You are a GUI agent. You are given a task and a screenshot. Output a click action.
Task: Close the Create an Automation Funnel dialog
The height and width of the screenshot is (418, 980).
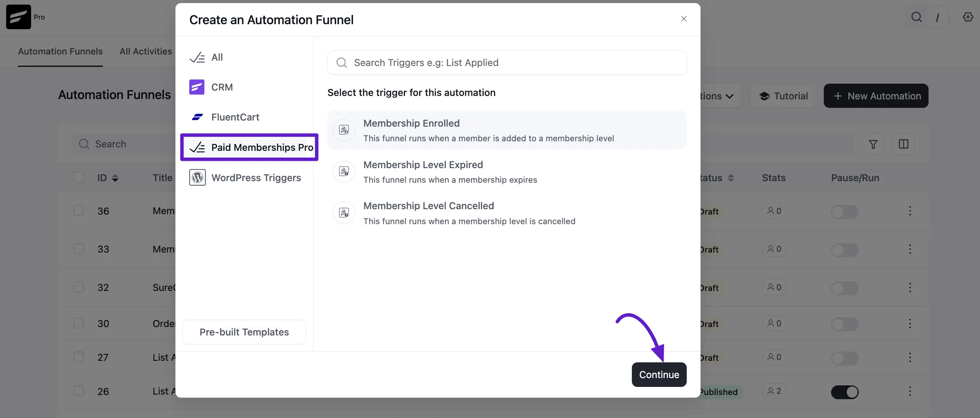[x=684, y=19]
